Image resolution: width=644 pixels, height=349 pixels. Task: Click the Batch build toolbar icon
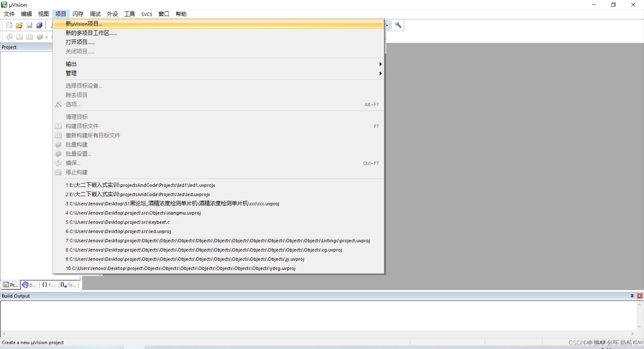40,37
